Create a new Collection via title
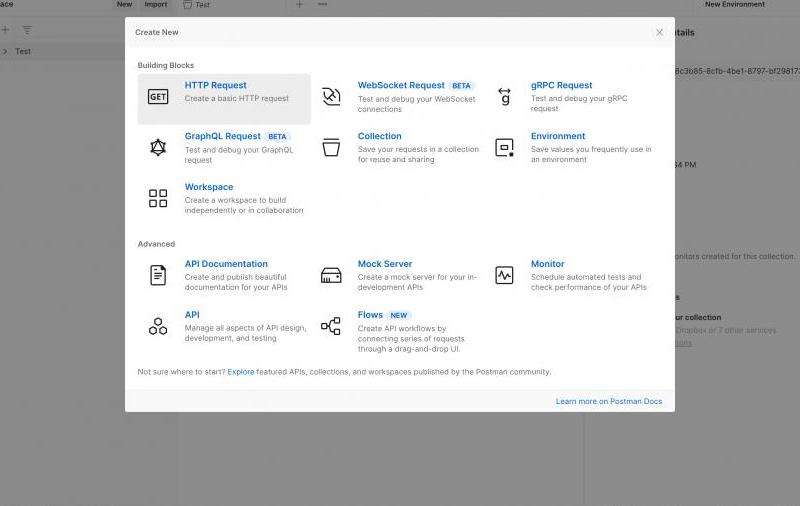The image size is (800, 506). point(379,136)
